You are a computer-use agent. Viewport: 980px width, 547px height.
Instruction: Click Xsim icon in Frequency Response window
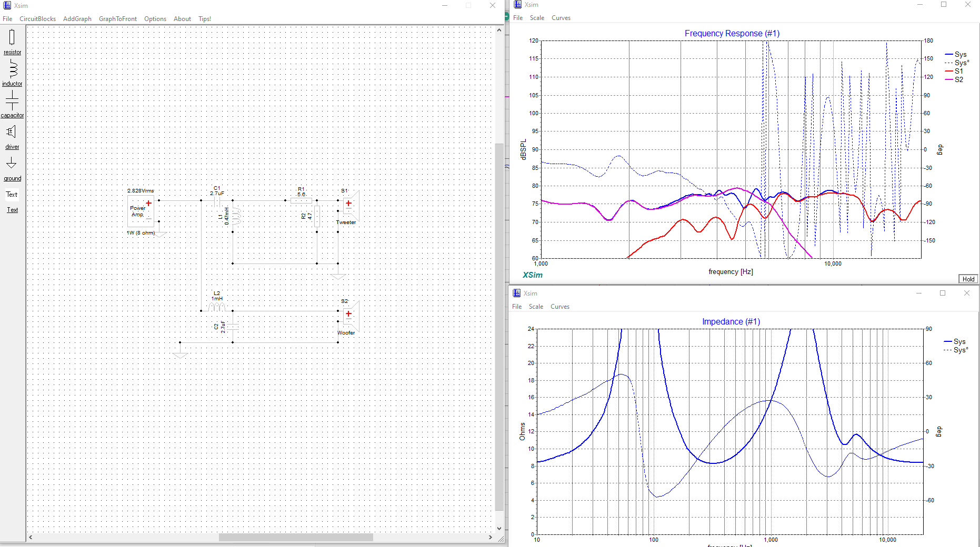tap(517, 4)
